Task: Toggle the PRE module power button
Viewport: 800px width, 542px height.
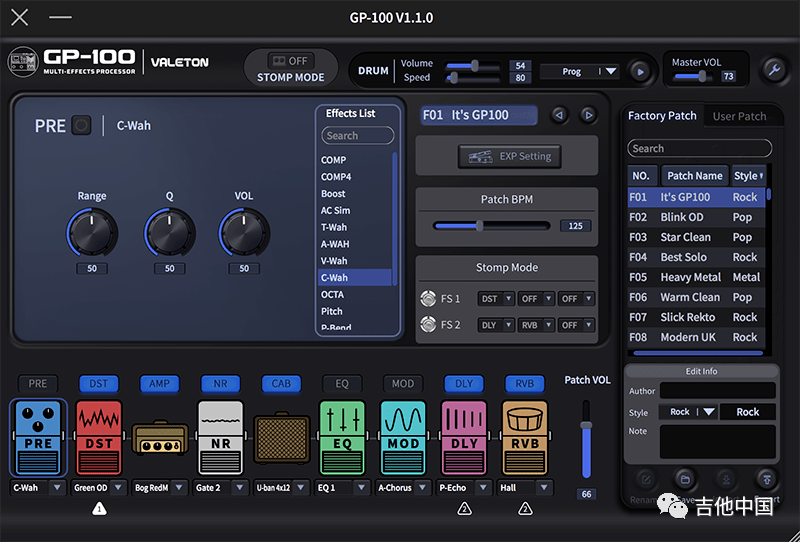Action: [x=81, y=125]
